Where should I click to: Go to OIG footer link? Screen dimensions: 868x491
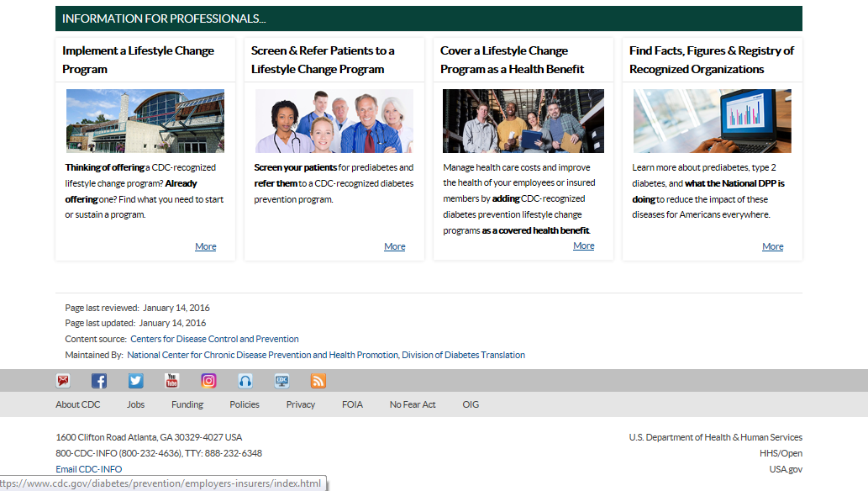(471, 404)
